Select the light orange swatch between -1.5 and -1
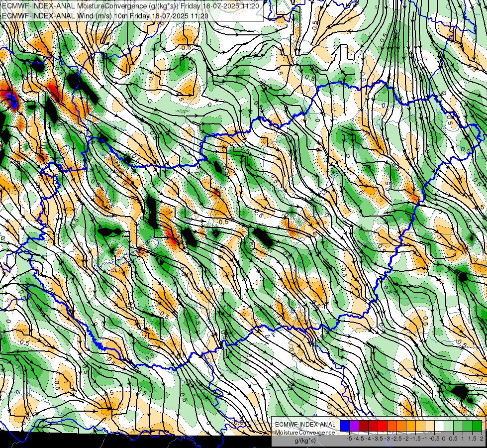 (x=420, y=426)
